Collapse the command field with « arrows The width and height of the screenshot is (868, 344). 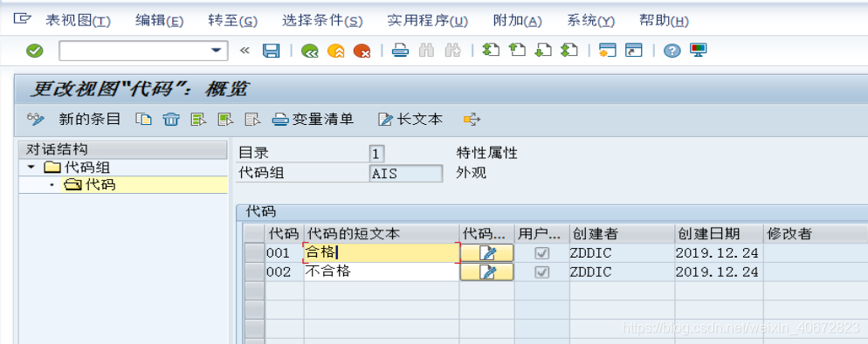[245, 51]
